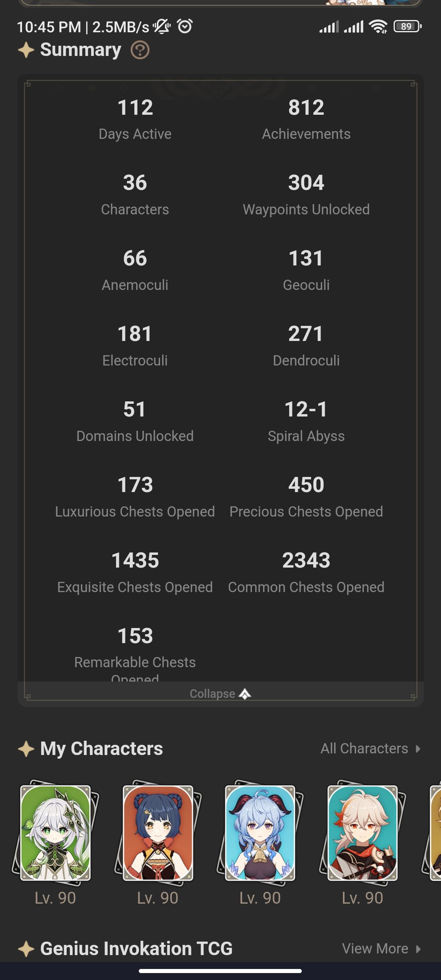441x980 pixels.
Task: Tap the Wi-Fi icon in the status bar
Action: 377,26
